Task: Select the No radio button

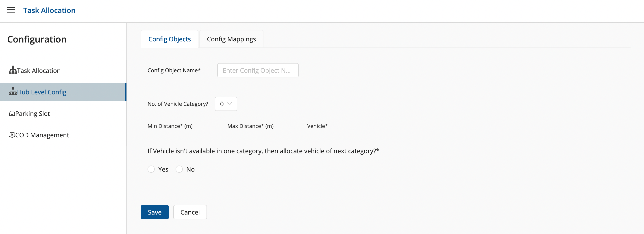Action: pyautogui.click(x=179, y=169)
